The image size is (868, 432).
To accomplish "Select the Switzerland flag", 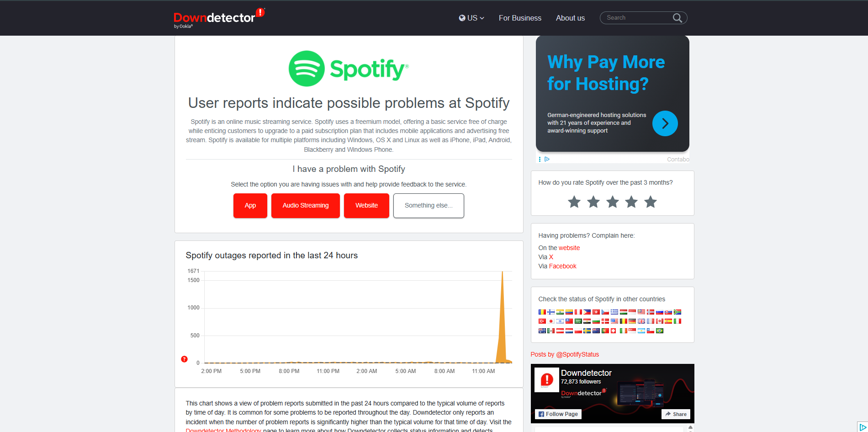I will coord(613,331).
